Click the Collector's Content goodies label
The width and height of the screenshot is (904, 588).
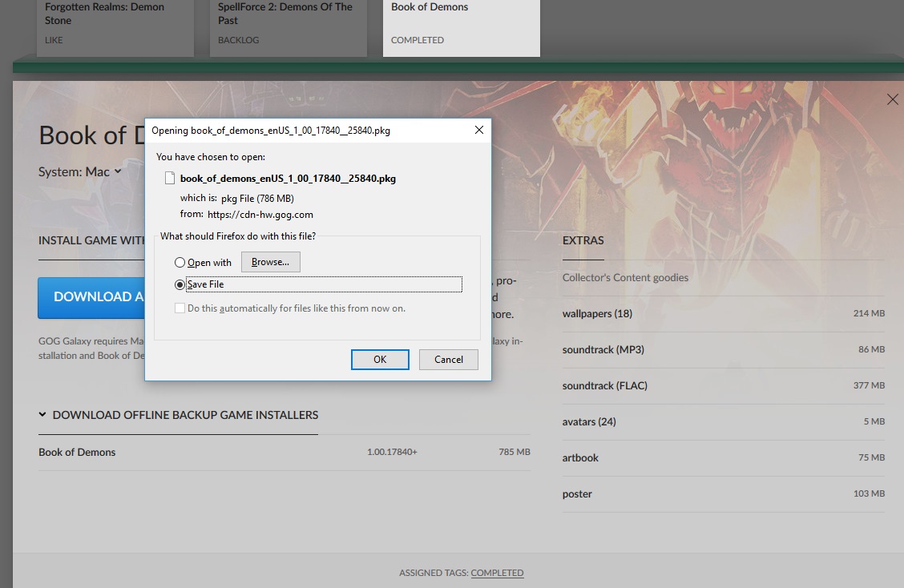coord(626,278)
